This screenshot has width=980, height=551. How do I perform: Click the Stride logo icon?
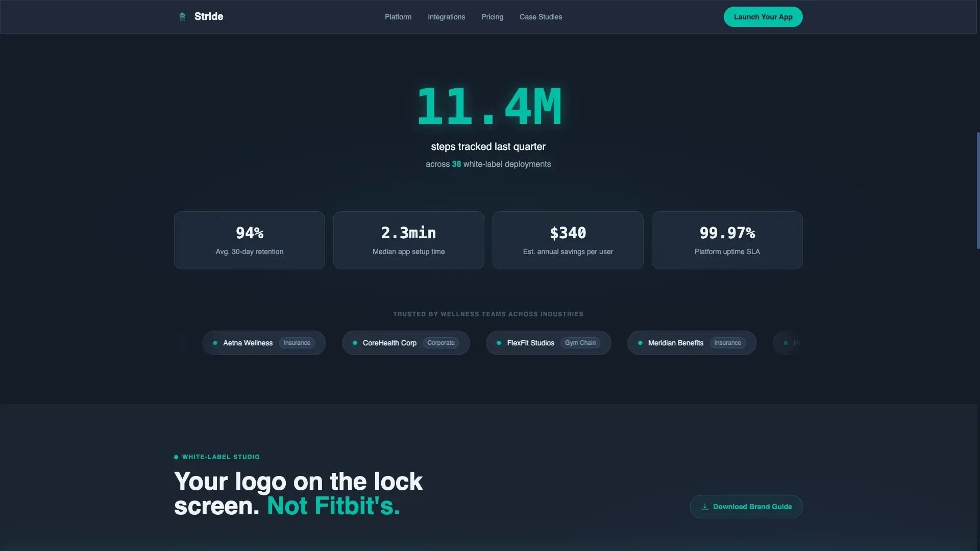[182, 17]
